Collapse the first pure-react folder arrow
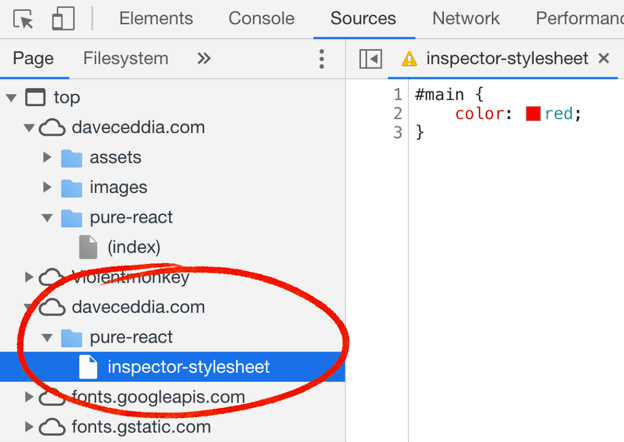Screen dimensions: 624x442 click(47, 218)
